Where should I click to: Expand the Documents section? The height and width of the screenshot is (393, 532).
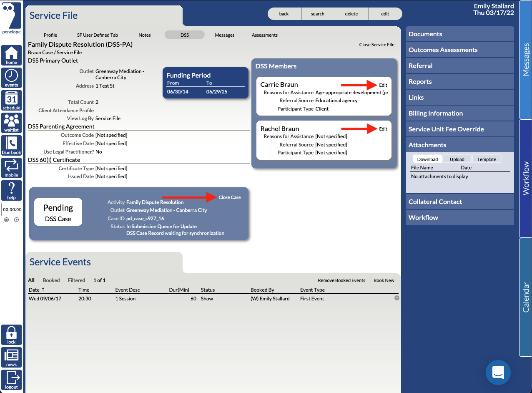tap(460, 34)
